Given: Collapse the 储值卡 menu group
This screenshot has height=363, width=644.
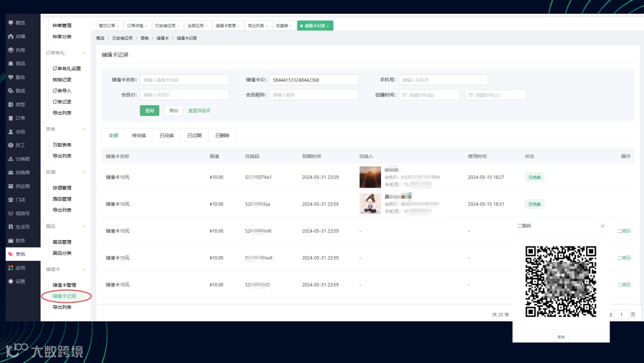Looking at the screenshot, I should pos(84,270).
